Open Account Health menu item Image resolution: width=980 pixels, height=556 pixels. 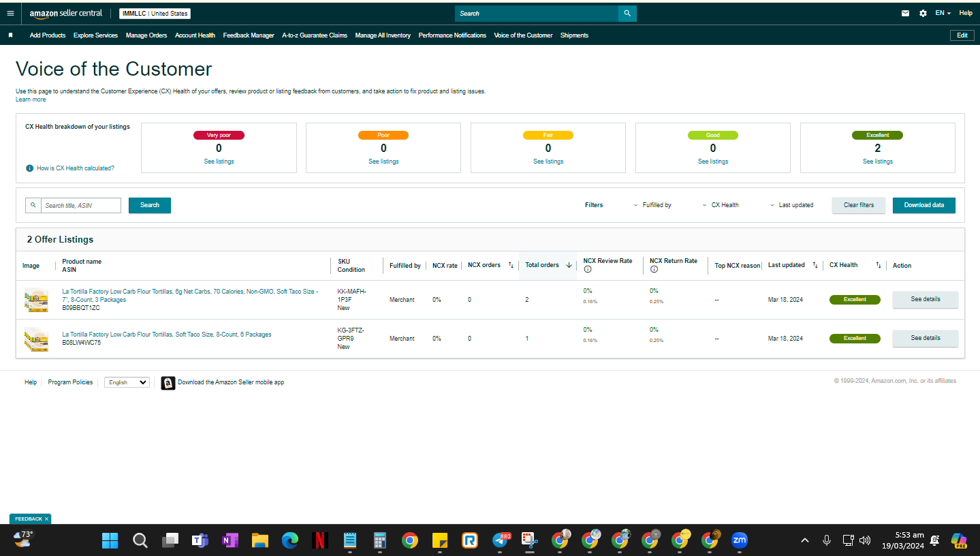tap(195, 35)
